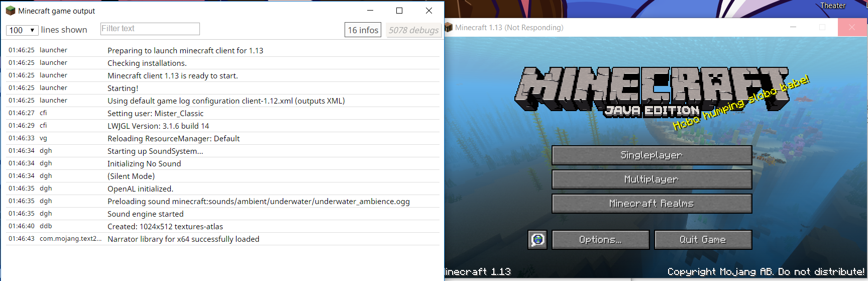Focus the Filter text input field
This screenshot has width=868, height=281.
click(150, 29)
